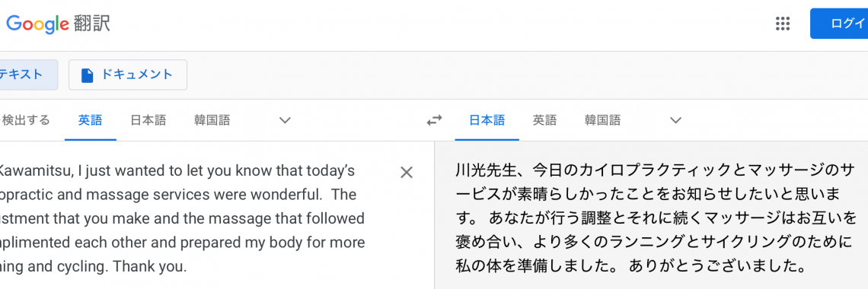Choose 韓国語 as source language
868x289 pixels.
[x=212, y=120]
